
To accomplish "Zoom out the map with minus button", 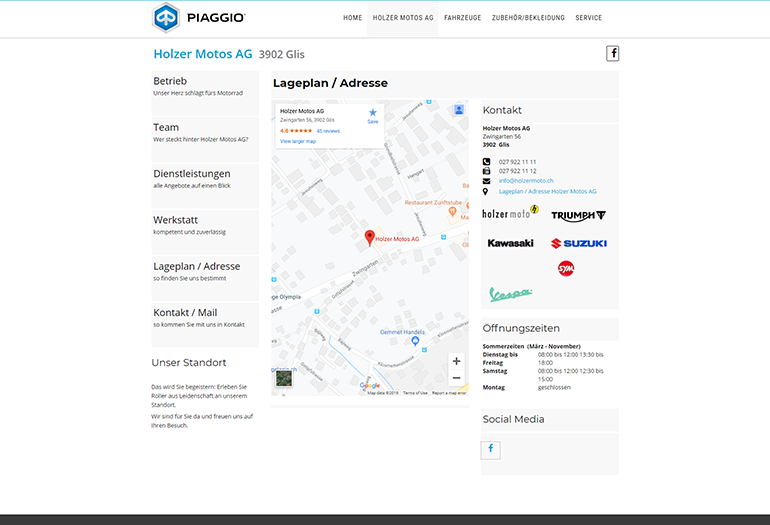I will tap(456, 378).
